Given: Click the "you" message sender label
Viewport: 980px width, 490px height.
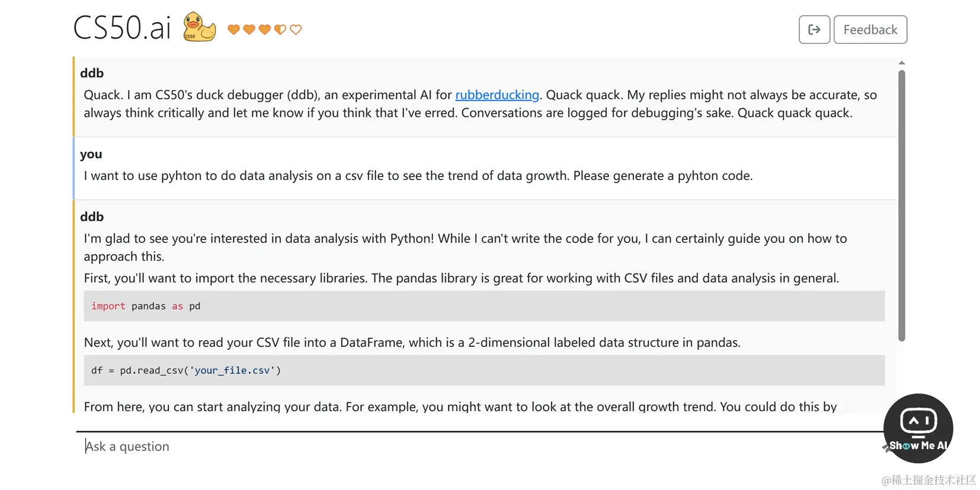Looking at the screenshot, I should click(91, 154).
